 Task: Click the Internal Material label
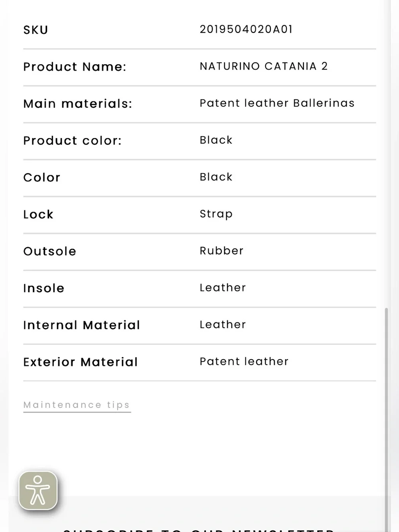tap(82, 325)
